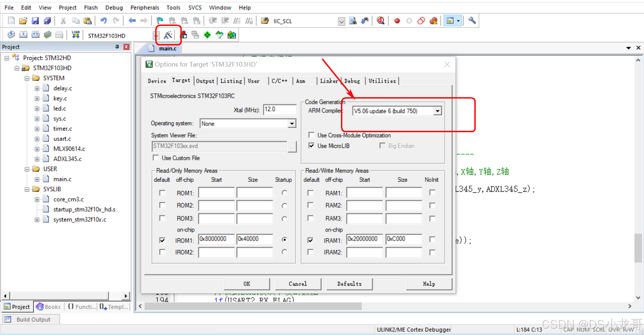Viewport: 644px width, 335px height.
Task: Click the Cancel button
Action: point(298,284)
